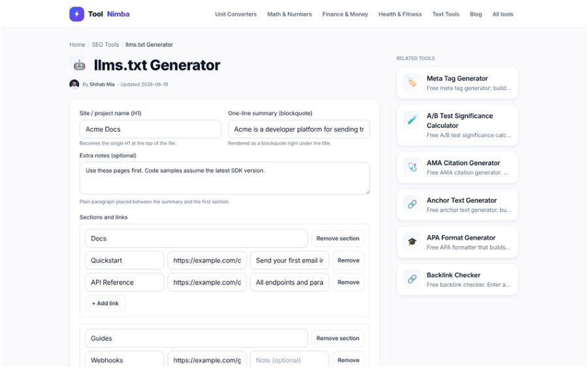Go to Home breadcrumb link
The image size is (588, 368).
click(77, 44)
